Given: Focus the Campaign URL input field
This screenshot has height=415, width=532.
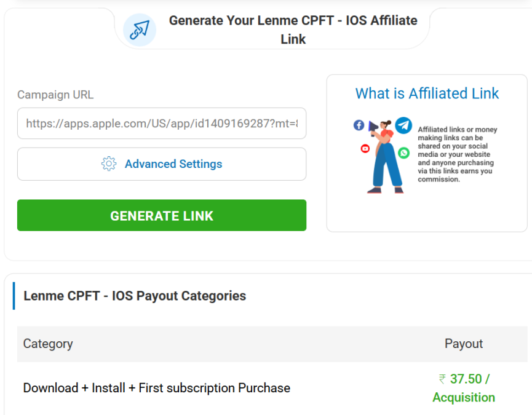Looking at the screenshot, I should pos(162,124).
